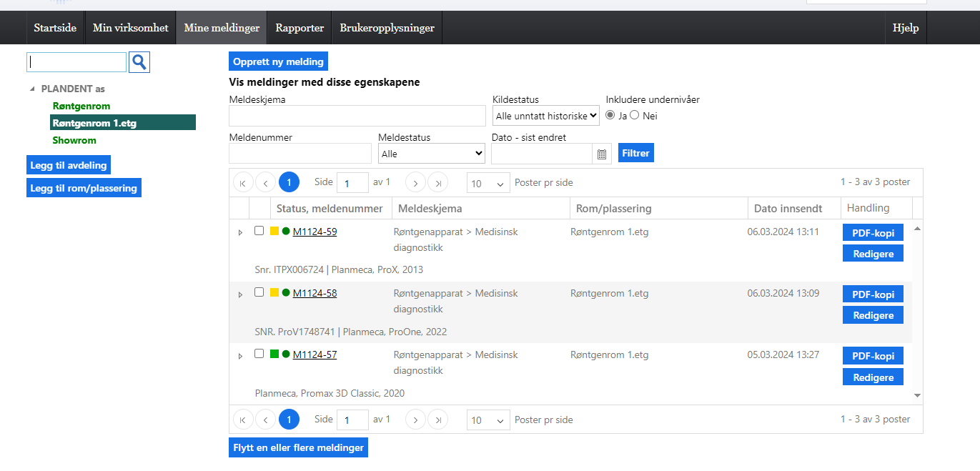The image size is (980, 471).
Task: Click yellow status square for M1124-59
Action: 274,231
